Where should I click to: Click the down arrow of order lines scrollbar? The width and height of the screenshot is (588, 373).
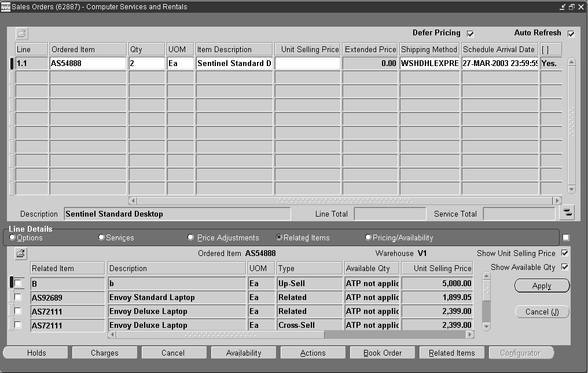coord(571,189)
